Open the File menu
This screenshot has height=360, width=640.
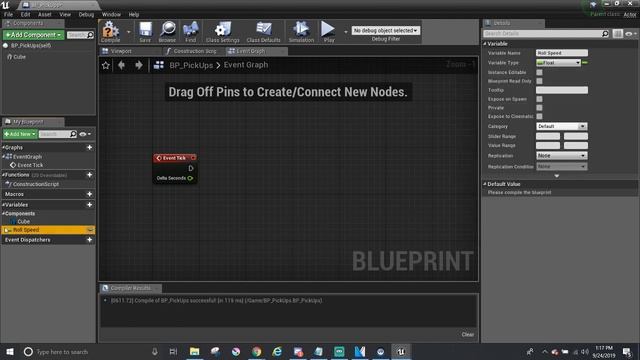[x=8, y=14]
